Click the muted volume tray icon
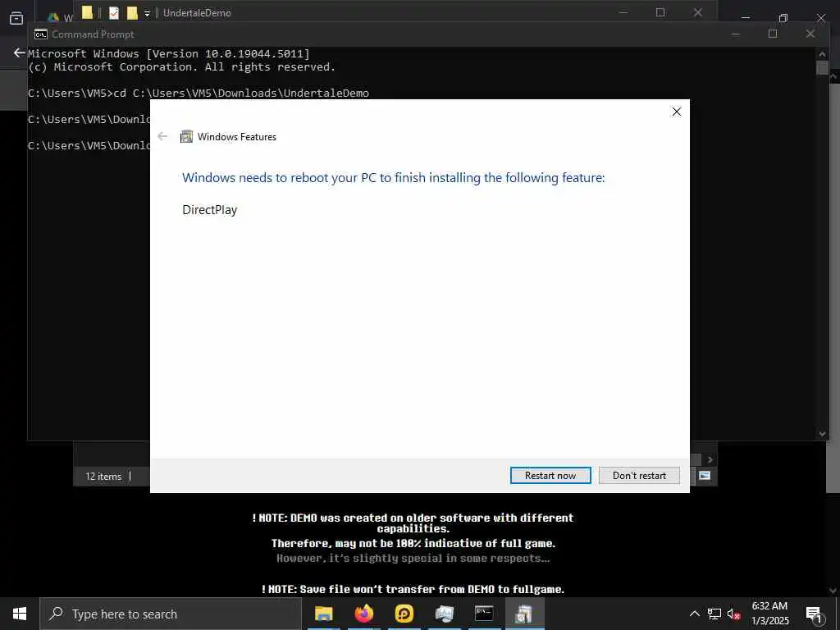 (734, 614)
